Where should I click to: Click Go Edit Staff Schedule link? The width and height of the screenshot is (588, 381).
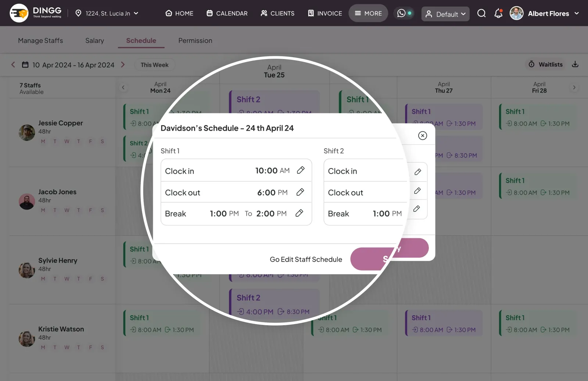pos(306,259)
